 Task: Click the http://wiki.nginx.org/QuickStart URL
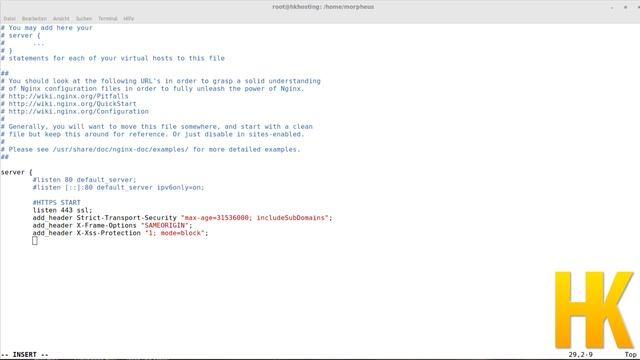73,104
